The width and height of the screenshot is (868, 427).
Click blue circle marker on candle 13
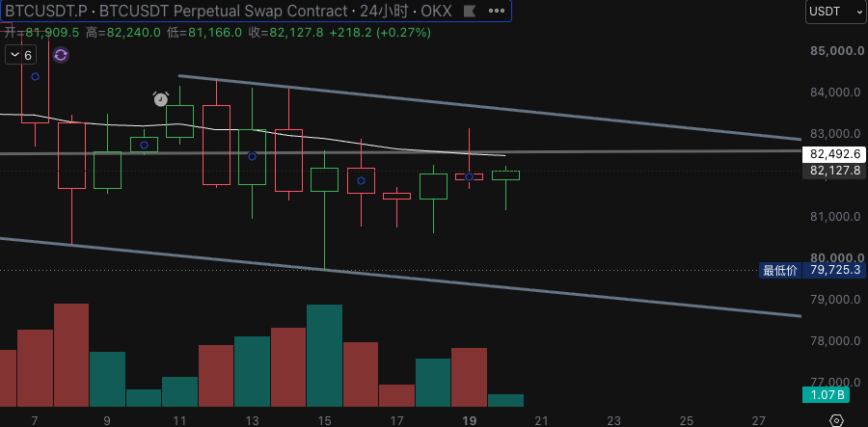point(252,156)
